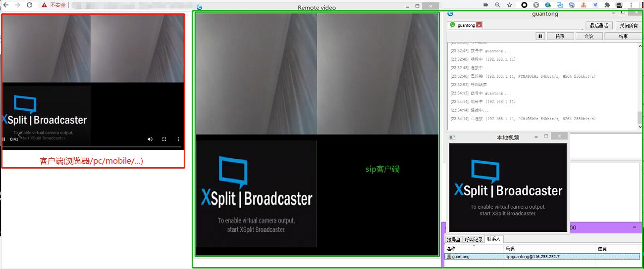End the call with 结束 button
The height and width of the screenshot is (269, 644).
pos(623,36)
